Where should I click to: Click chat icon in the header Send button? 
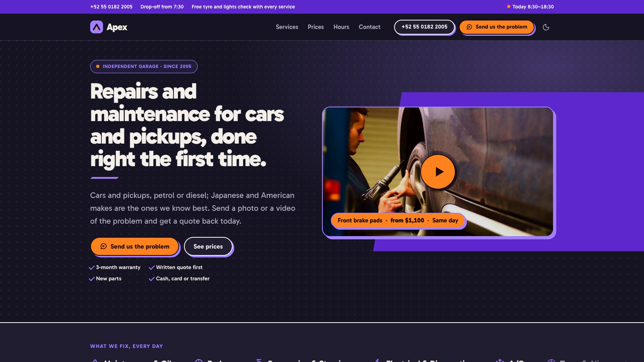click(469, 27)
